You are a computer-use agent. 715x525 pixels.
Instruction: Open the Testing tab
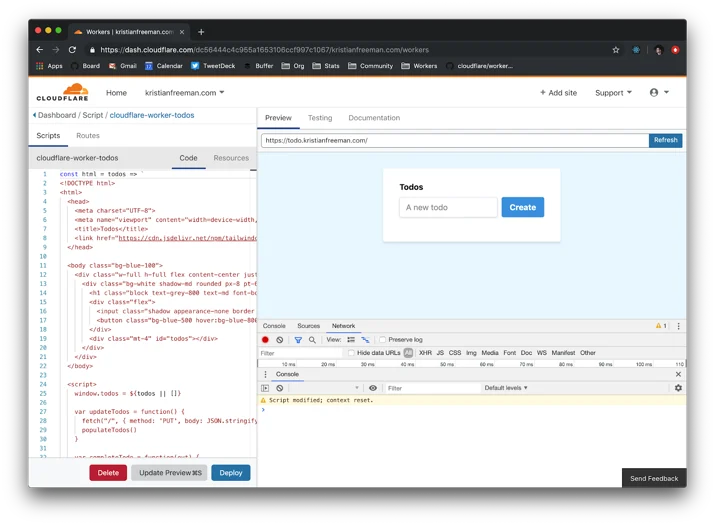(320, 118)
